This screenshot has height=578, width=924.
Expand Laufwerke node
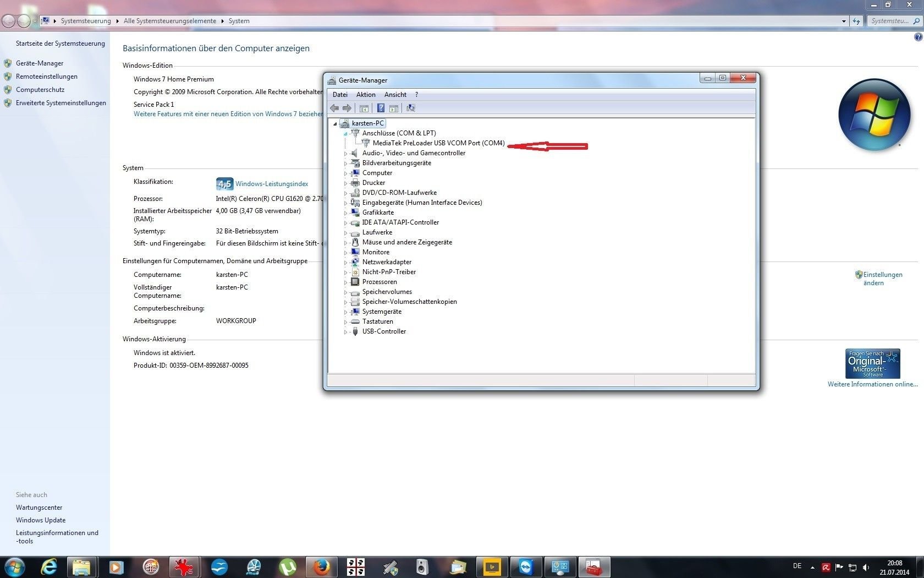345,233
